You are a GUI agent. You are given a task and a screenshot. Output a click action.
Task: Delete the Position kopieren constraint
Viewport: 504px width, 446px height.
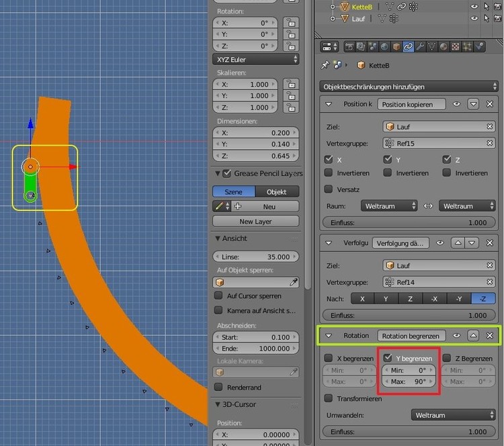[x=489, y=104]
